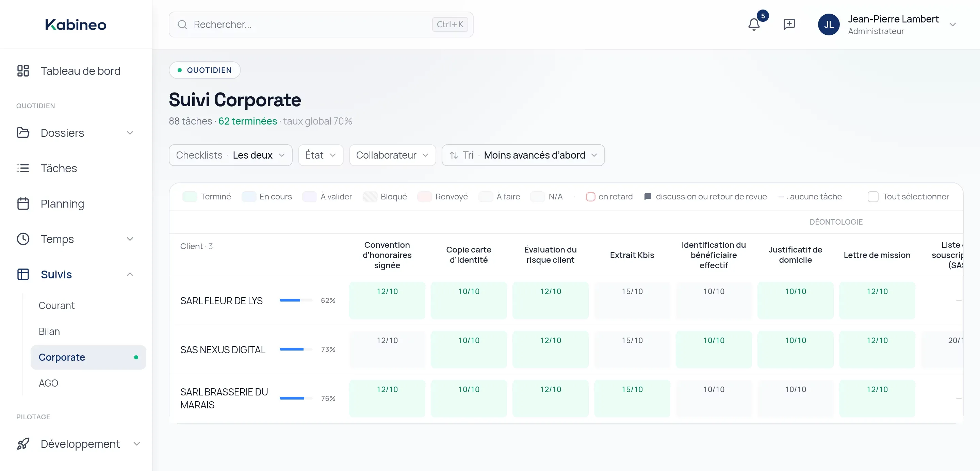
Task: Click SARL FLEUR DE LYS 62% progress bar
Action: pos(296,301)
